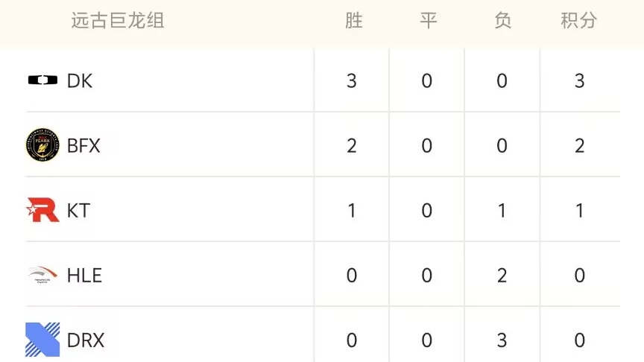Open the DRX team name
This screenshot has width=644, height=362.
(86, 340)
